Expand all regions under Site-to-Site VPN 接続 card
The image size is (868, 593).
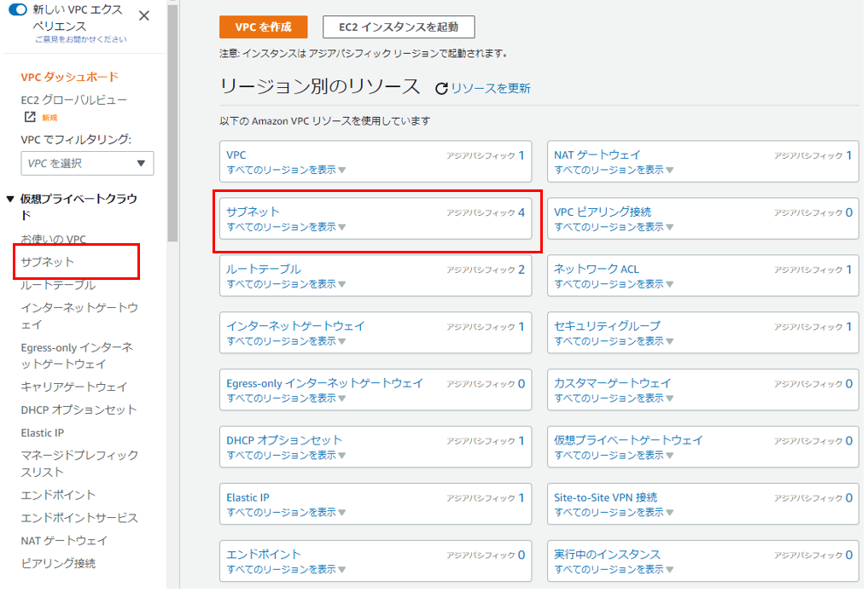[x=614, y=512]
